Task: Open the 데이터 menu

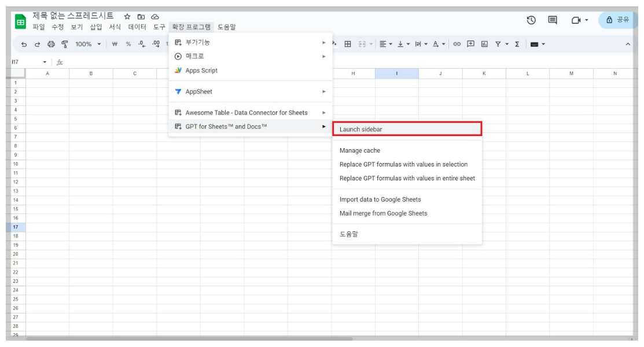Action: (137, 27)
